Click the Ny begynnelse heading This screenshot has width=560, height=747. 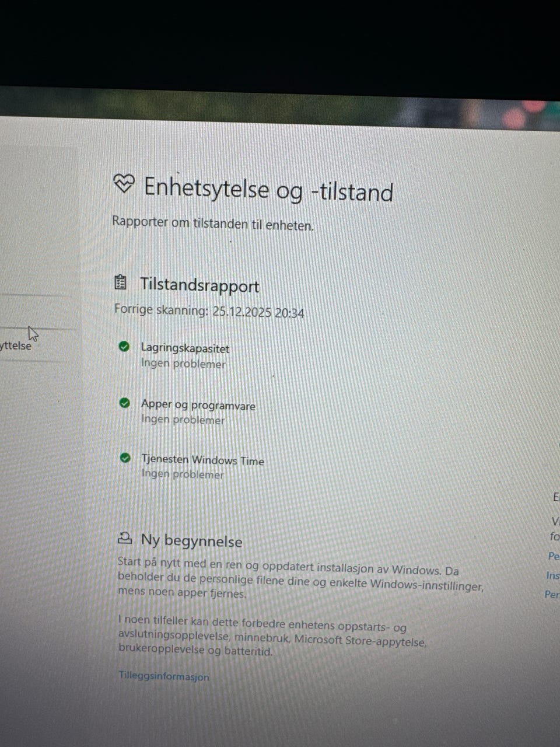click(191, 540)
